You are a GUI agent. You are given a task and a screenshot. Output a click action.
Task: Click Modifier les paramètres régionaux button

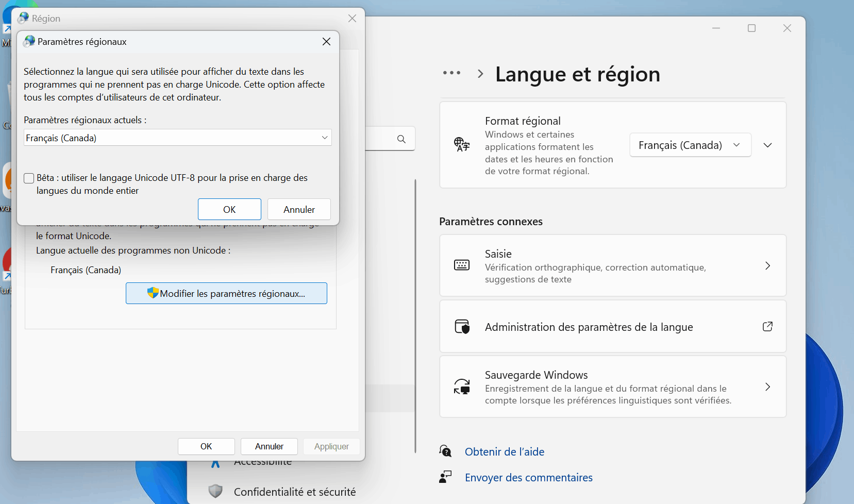[x=226, y=293]
